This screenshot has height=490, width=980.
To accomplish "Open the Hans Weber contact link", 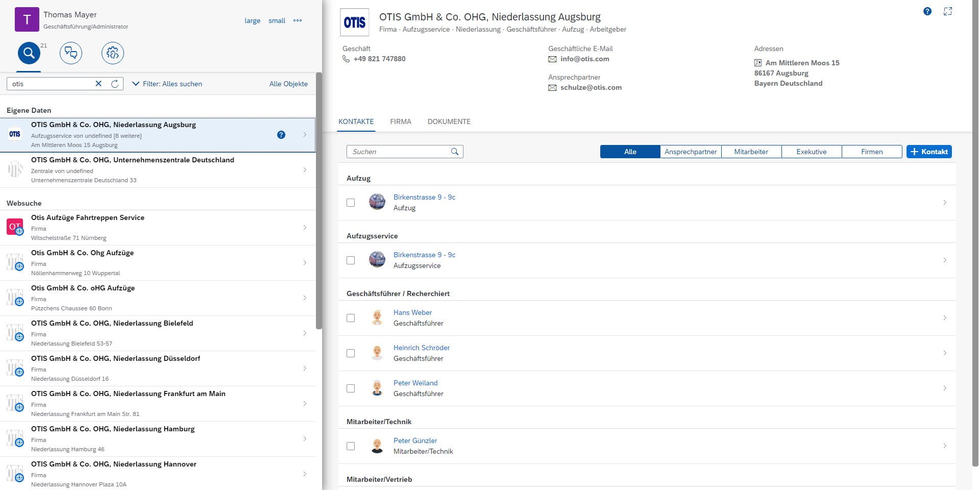I will click(x=412, y=312).
